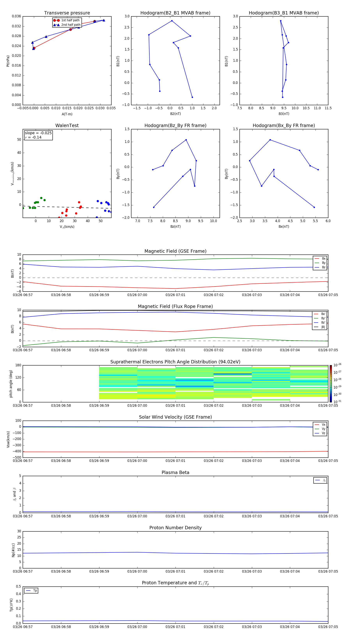The width and height of the screenshot is (351, 644).
Task: Click the "Hodogram(Bz_By FR frame)" title
Action: (x=175, y=125)
